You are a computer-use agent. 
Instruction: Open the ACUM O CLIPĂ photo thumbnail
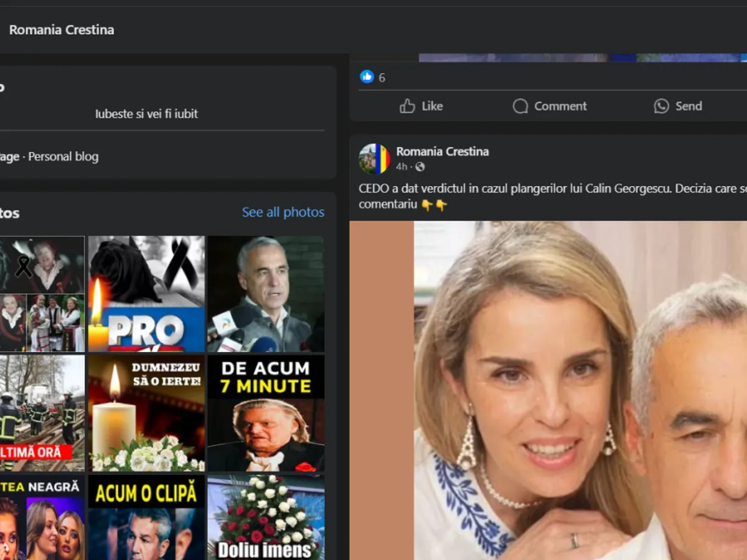tap(146, 518)
